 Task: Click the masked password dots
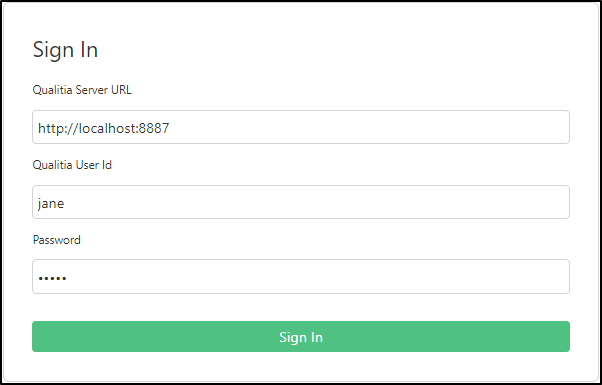coord(52,278)
